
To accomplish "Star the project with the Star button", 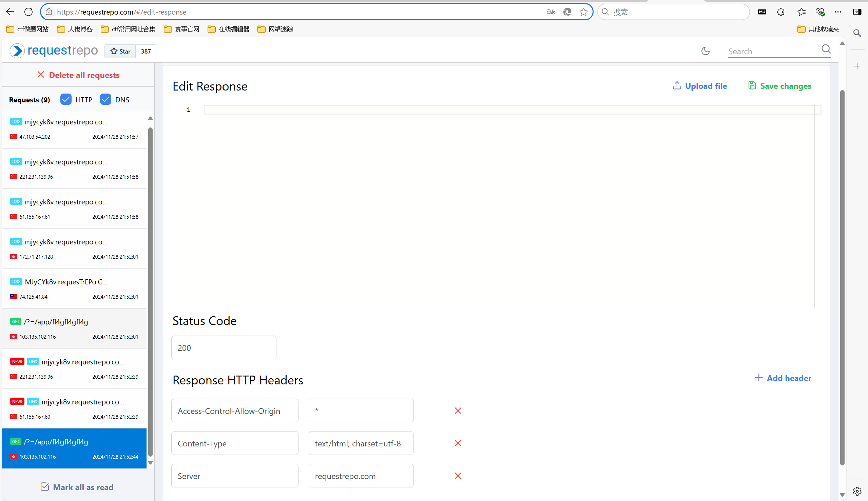I will 120,51.
